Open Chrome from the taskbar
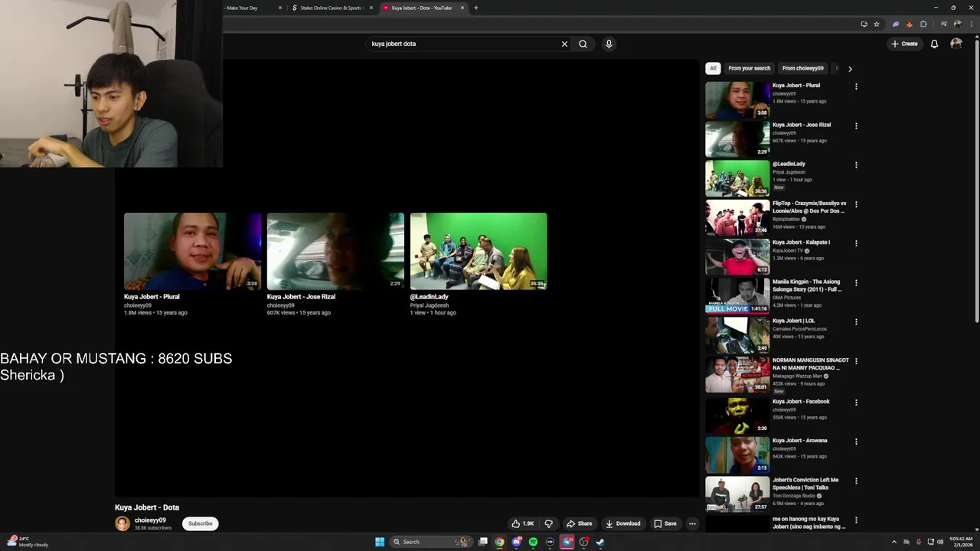980x551 pixels. [x=499, y=542]
